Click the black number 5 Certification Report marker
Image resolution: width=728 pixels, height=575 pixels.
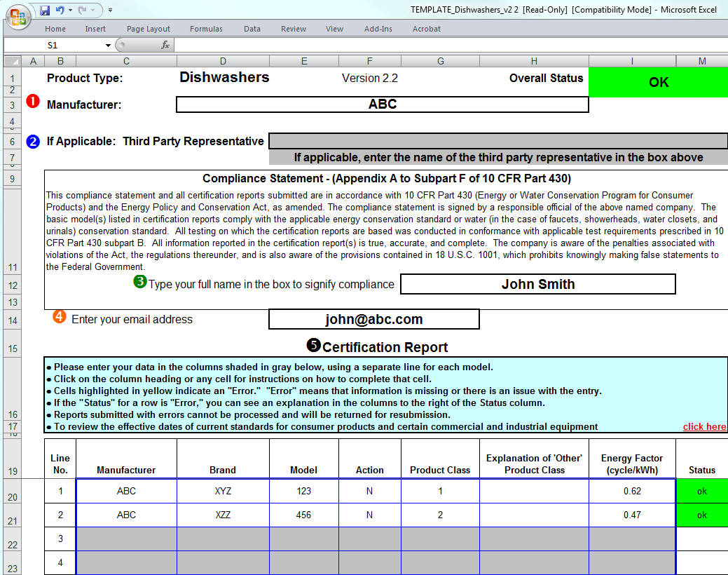(x=313, y=345)
